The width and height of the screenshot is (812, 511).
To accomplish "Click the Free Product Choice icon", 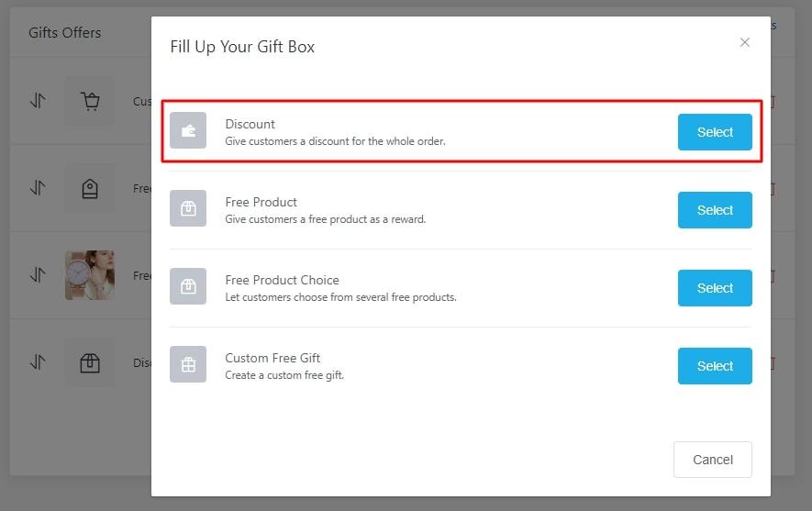I will coord(188,286).
